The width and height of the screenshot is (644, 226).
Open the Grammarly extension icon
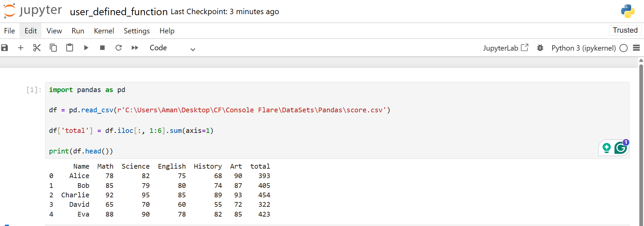pos(620,148)
